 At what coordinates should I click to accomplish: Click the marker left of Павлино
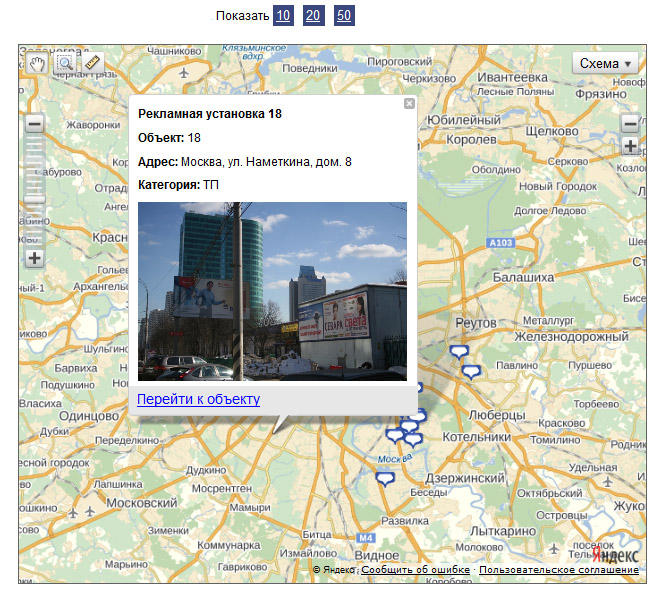pos(471,373)
